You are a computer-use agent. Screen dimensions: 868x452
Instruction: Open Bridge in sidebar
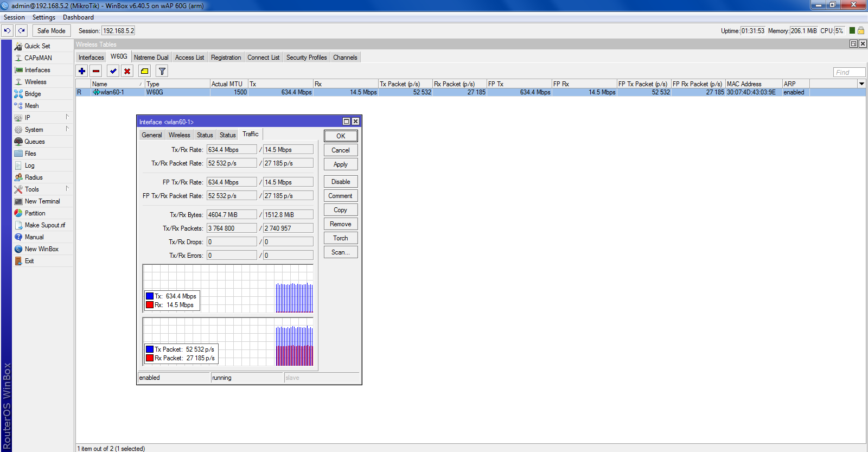(x=33, y=94)
